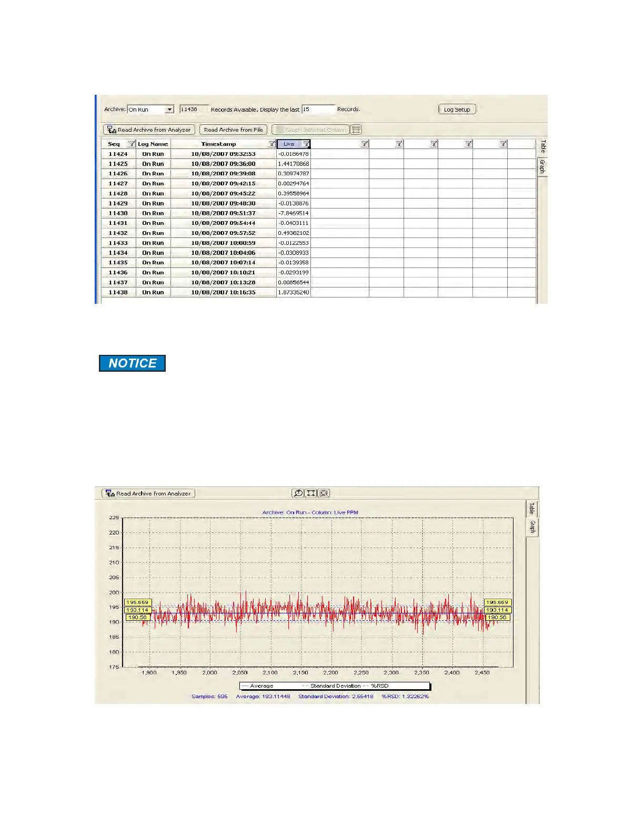This screenshot has width=644, height=834.
Task: Click timestamp 10/08/2007 10:16:35
Action: (x=223, y=292)
